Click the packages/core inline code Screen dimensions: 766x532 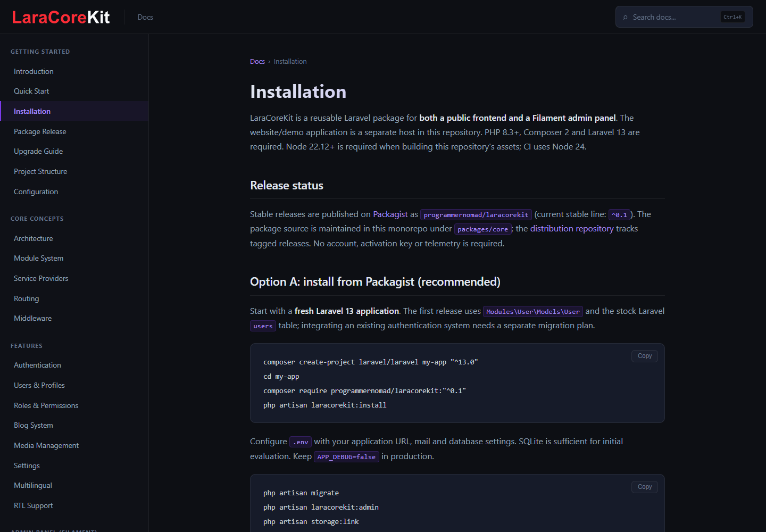point(483,229)
